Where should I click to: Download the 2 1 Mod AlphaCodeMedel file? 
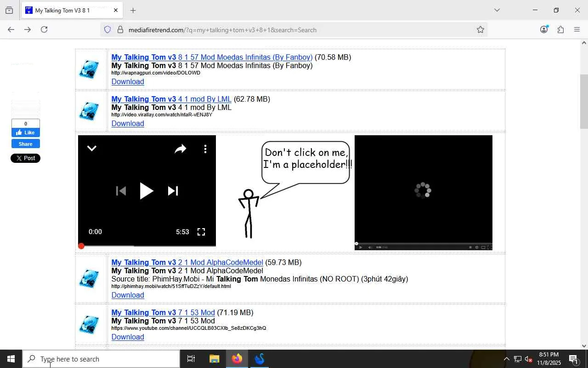coord(128,295)
